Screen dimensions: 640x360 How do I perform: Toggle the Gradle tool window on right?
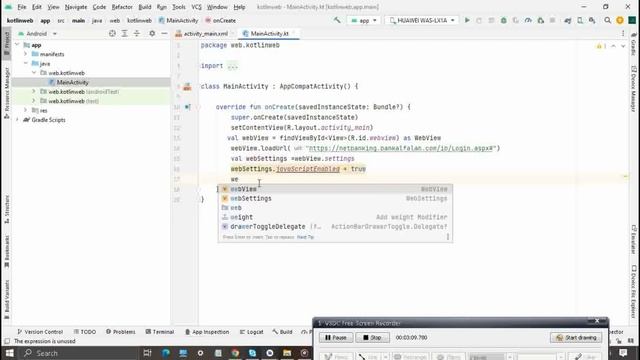coord(633,44)
